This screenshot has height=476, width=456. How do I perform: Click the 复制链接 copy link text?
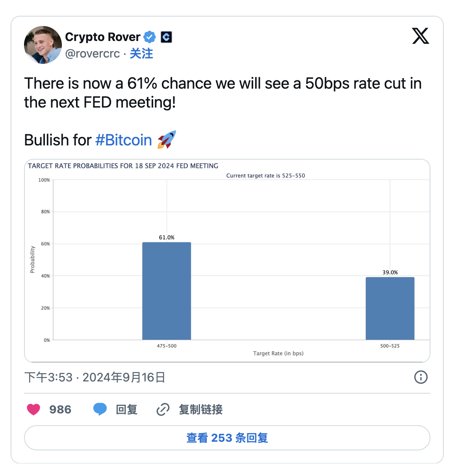pos(200,409)
